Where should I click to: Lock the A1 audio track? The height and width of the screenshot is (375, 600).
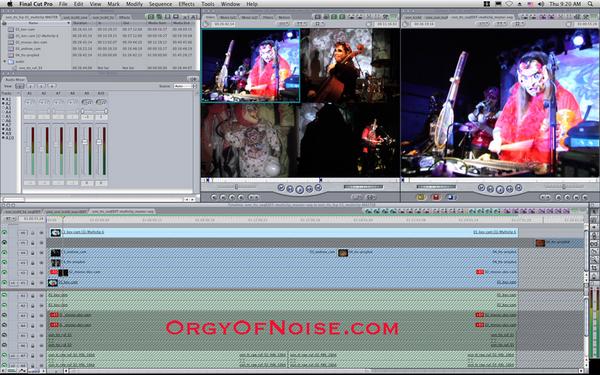point(33,295)
